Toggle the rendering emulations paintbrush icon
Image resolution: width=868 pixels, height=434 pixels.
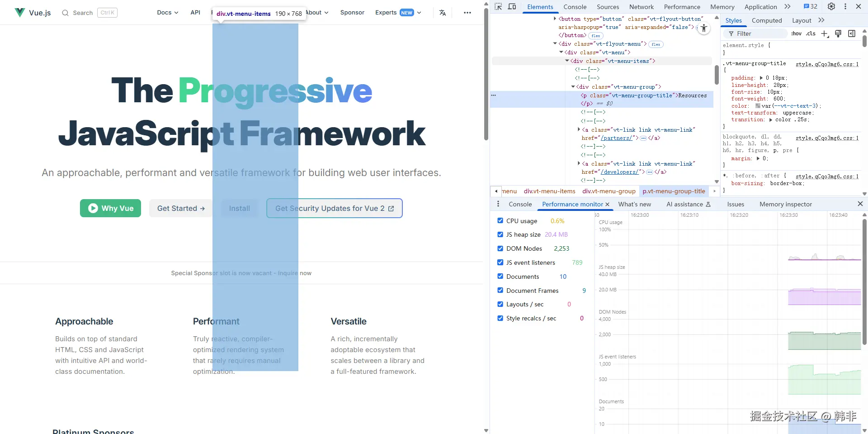coord(838,33)
